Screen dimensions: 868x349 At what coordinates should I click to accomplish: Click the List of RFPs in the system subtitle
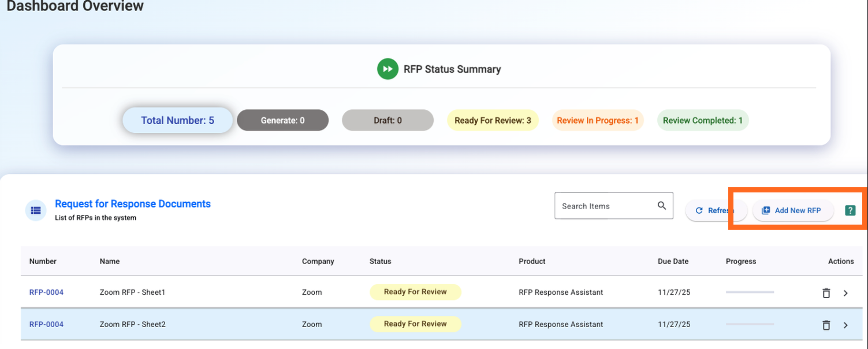click(95, 218)
